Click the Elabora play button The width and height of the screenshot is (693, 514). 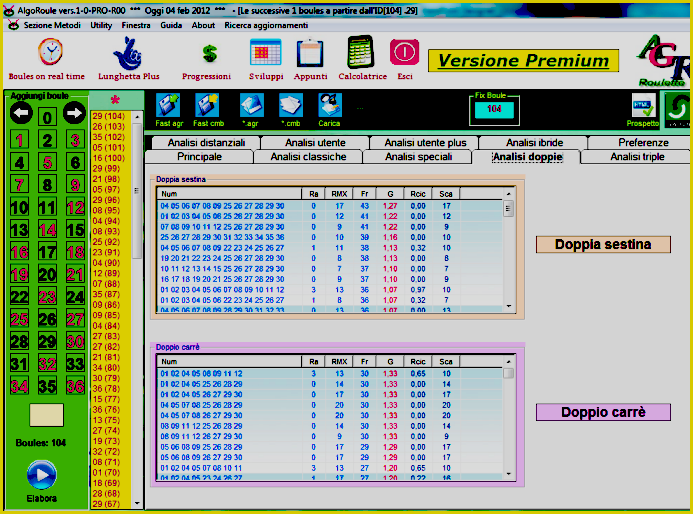coord(42,475)
